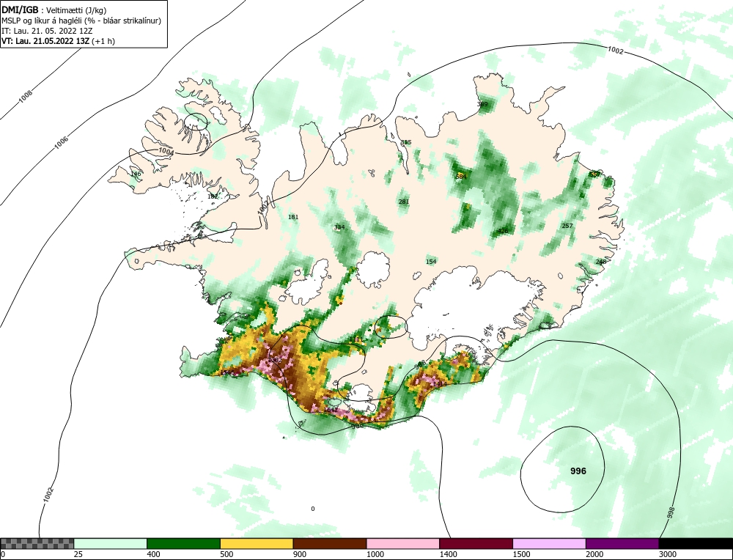Click the legend tick label 400

[x=153, y=554]
